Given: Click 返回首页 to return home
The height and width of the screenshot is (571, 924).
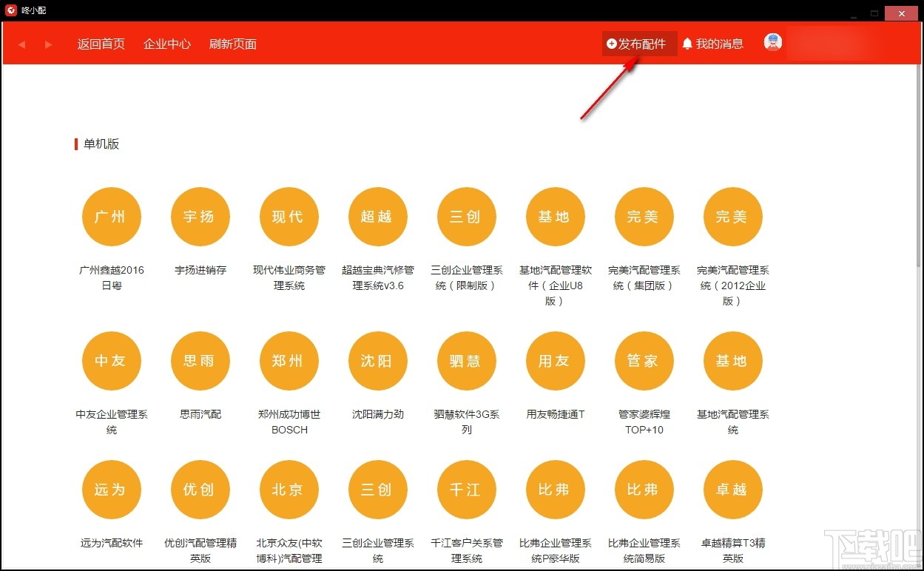Looking at the screenshot, I should click(101, 44).
